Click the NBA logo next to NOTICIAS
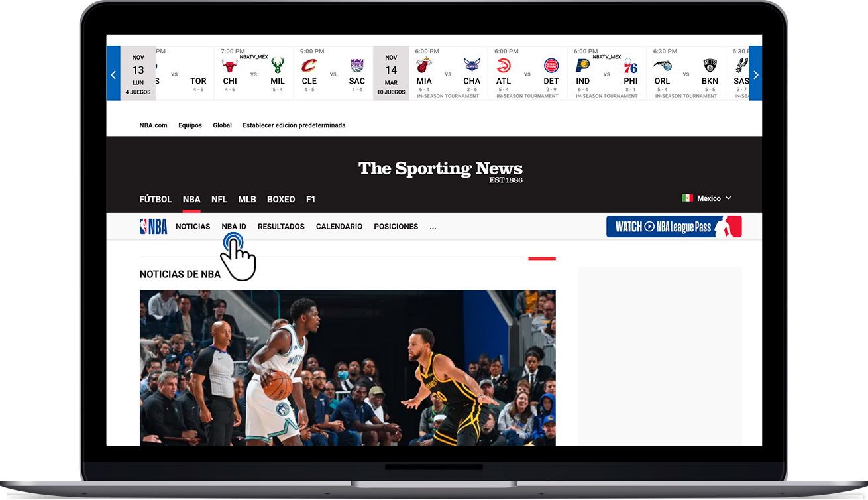Image resolution: width=868 pixels, height=500 pixels. click(153, 226)
